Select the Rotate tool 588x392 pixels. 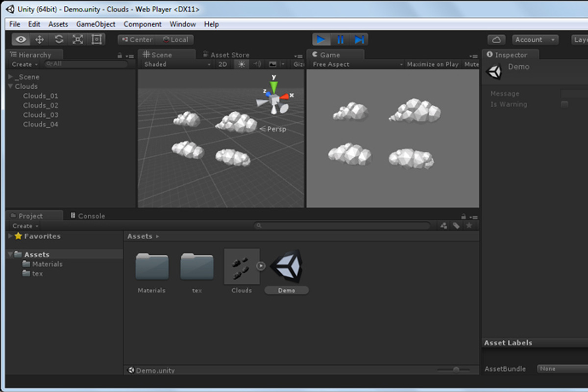pos(59,40)
